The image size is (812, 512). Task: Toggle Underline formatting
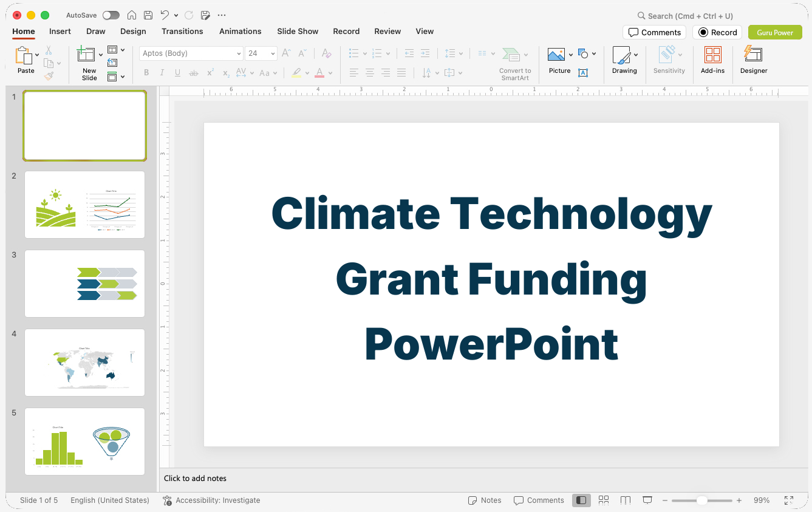177,73
